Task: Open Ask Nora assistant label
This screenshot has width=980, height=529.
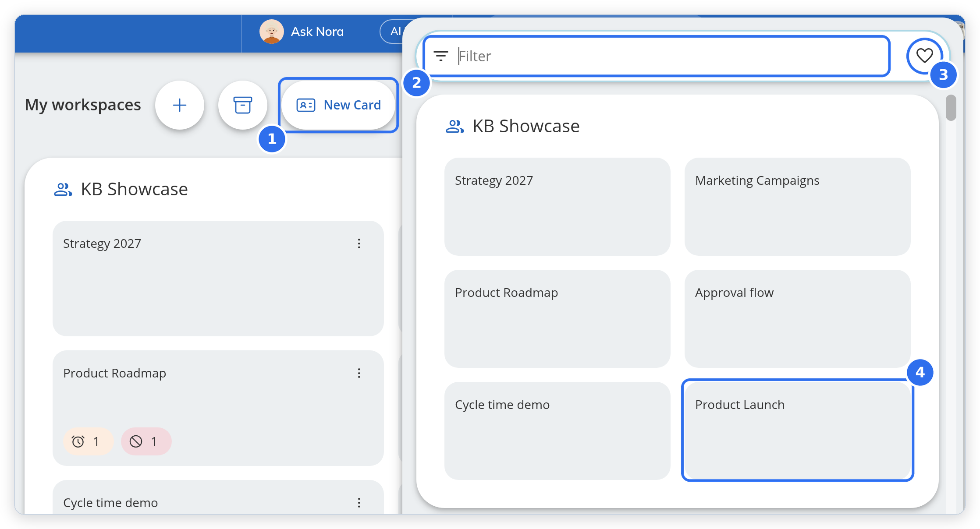Action: click(x=317, y=32)
